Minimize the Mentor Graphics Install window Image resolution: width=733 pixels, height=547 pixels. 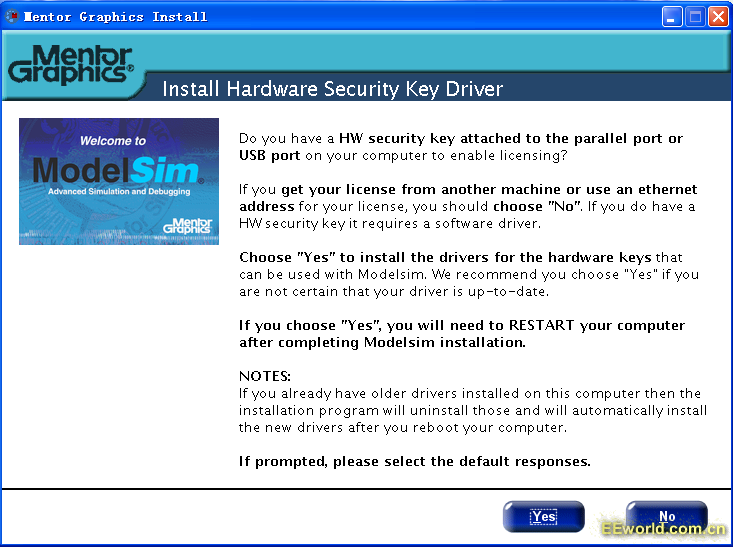tap(672, 17)
